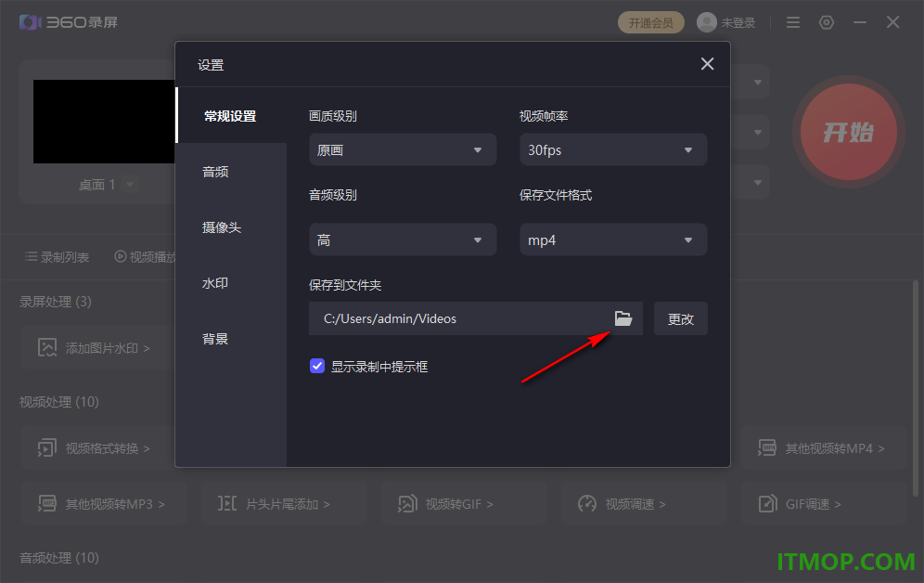Click the 视频调速 speedometer icon
The image size is (924, 583).
tap(587, 504)
